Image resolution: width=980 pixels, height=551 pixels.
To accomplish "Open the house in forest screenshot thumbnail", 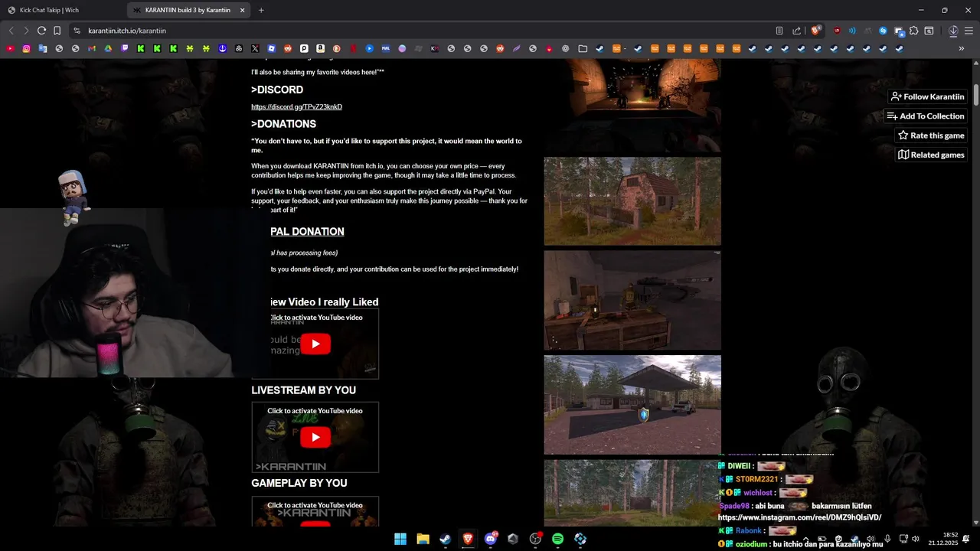I will [632, 201].
